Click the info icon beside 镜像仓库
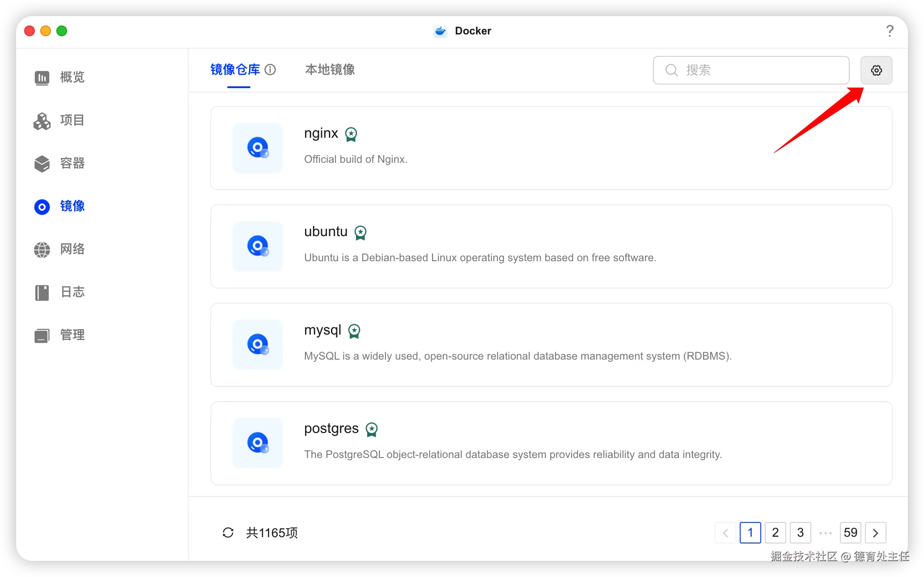This screenshot has width=924, height=577. 270,70
